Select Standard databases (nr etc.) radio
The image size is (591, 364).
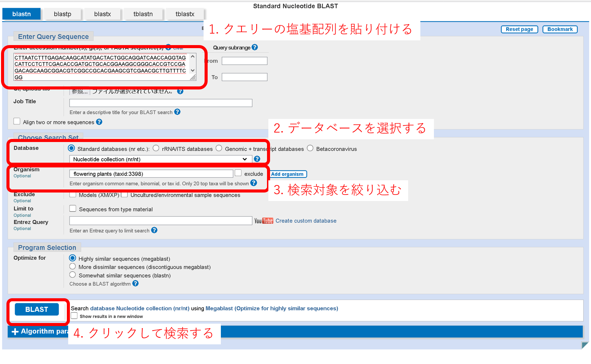[71, 148]
